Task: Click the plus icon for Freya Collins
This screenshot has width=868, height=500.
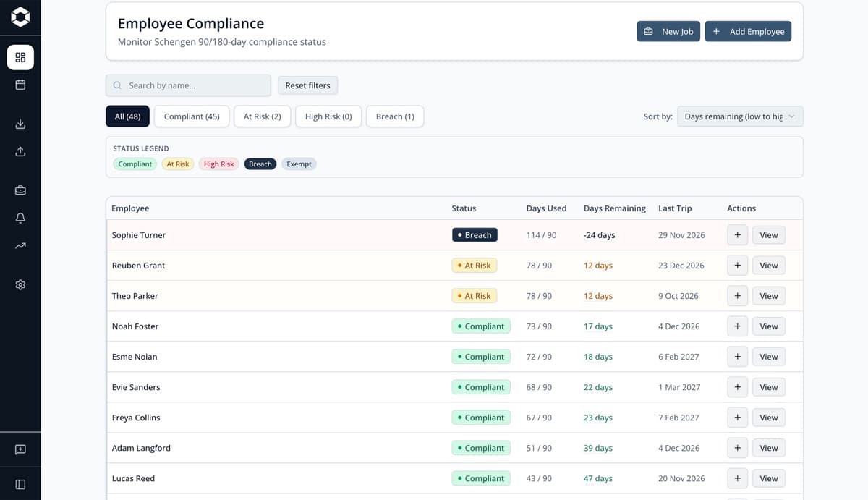Action: (x=737, y=418)
